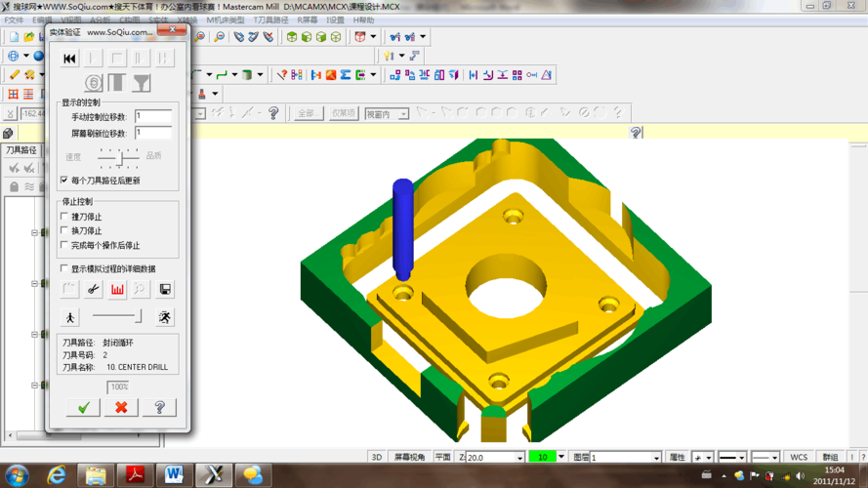Screen dimensions: 868x488
Task: Click the 手动控制位移数 input field
Action: tap(153, 116)
